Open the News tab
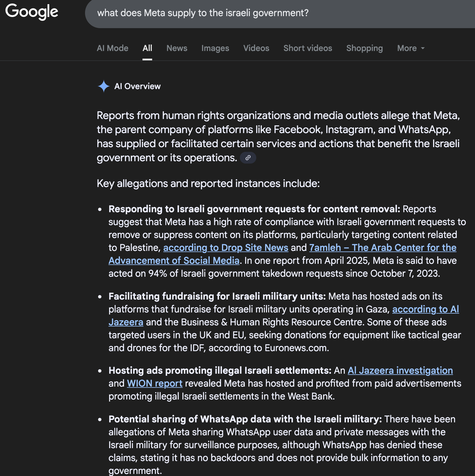475x476 pixels. pyautogui.click(x=177, y=48)
